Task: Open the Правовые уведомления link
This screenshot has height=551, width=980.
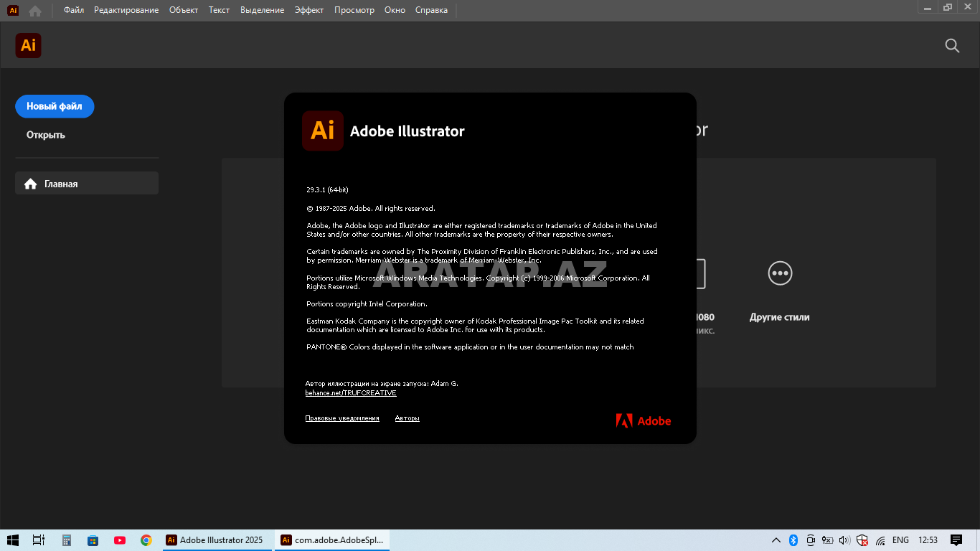Action: pyautogui.click(x=342, y=418)
